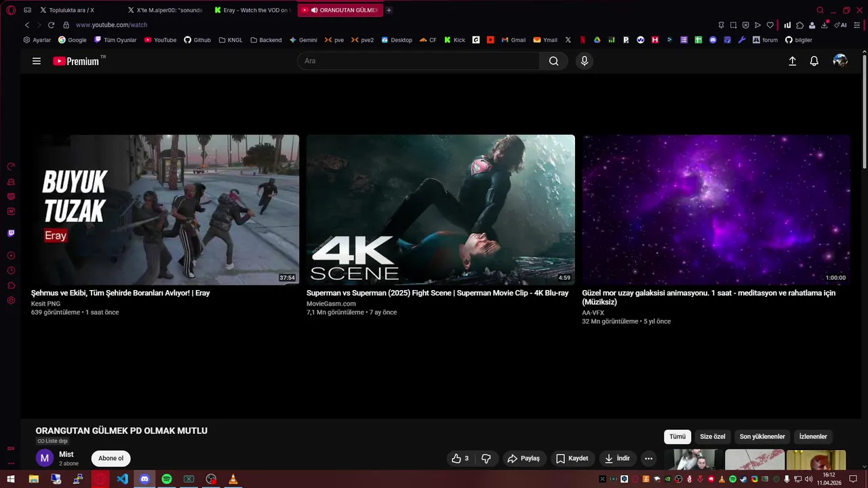This screenshot has height=488, width=868.
Task: Open the BUYUK TUZAK Eray video thumbnail
Action: (x=165, y=209)
